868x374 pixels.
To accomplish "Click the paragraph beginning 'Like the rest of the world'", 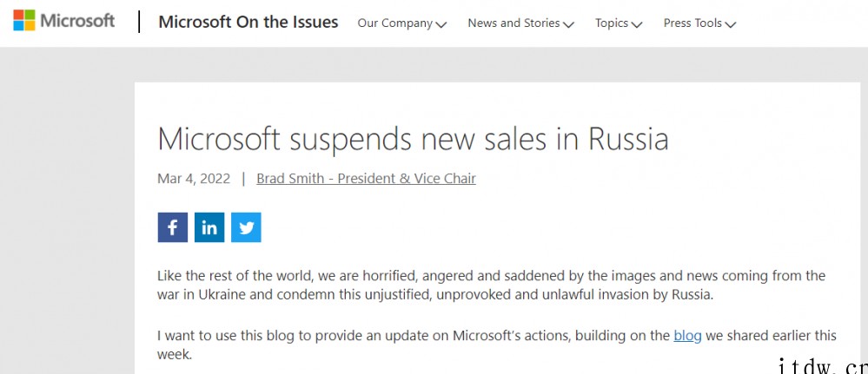I will (491, 285).
